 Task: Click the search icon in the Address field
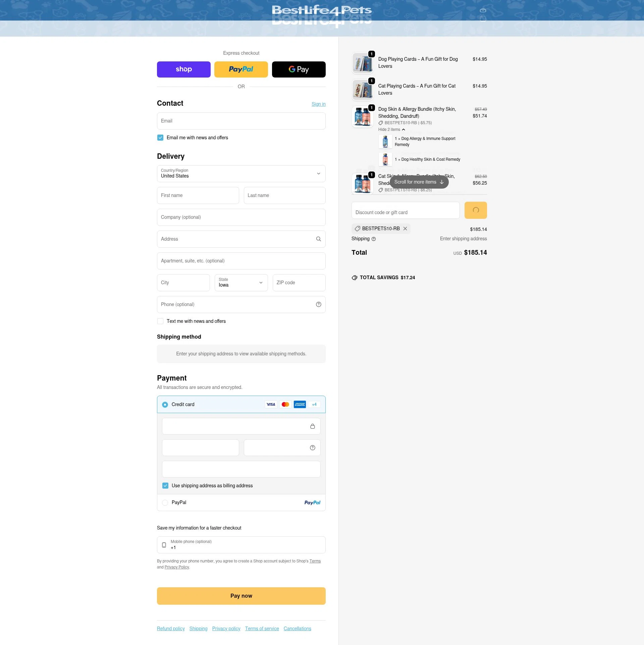tap(318, 239)
